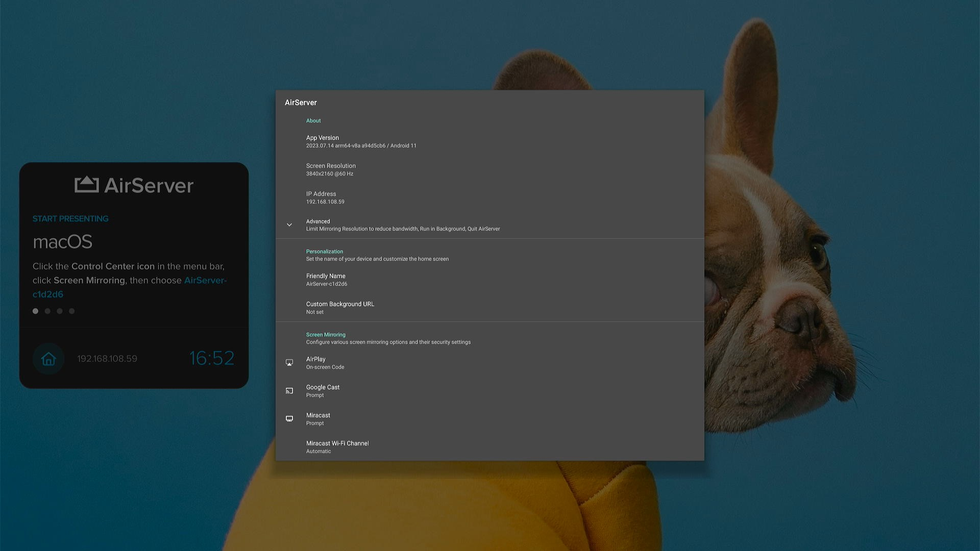Select second page indicator dot
This screenshot has height=551, width=980.
pyautogui.click(x=47, y=311)
